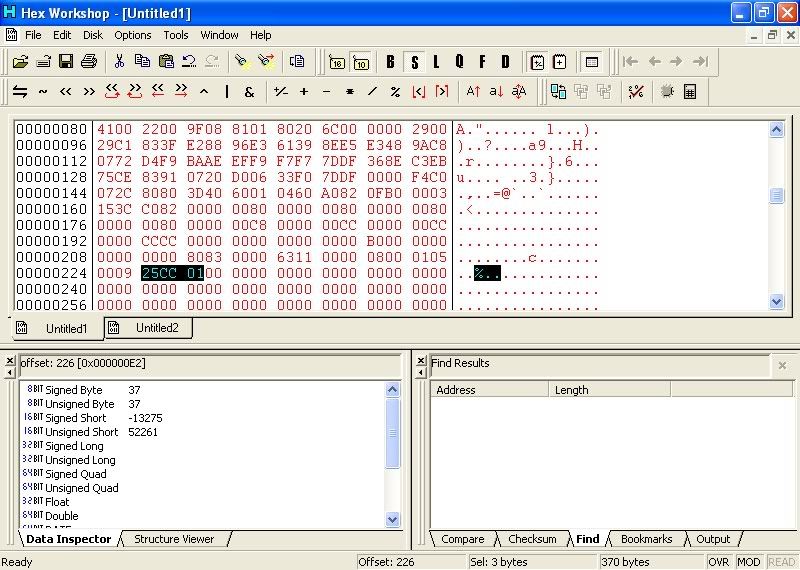
Task: Select Long (L) data grouping
Action: coord(436,62)
